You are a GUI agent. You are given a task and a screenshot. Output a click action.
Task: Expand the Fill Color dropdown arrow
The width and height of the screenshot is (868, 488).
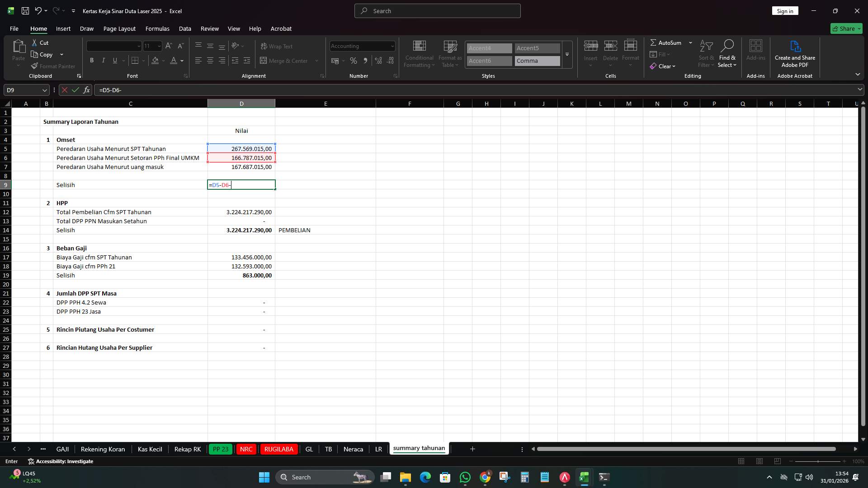[x=164, y=61]
